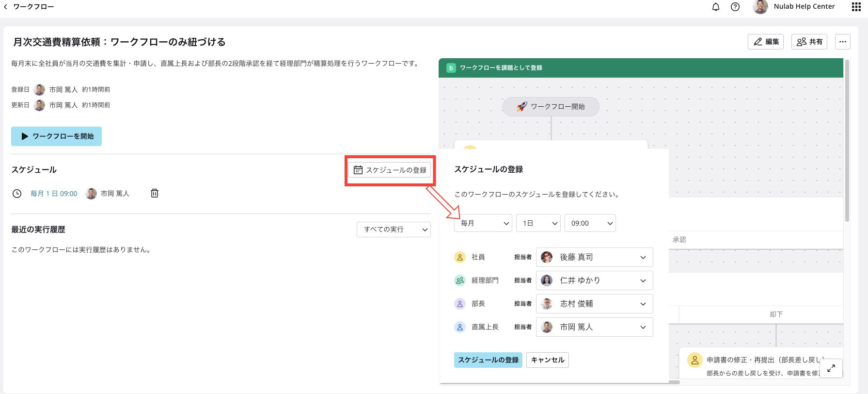Open the help question mark icon
The width and height of the screenshot is (868, 394).
pyautogui.click(x=735, y=7)
